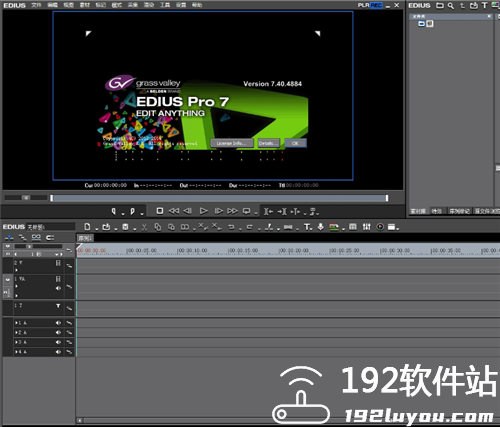Create a new sequence from the timeline toolbar
Image resolution: width=500 pixels, height=427 pixels.
(87, 227)
